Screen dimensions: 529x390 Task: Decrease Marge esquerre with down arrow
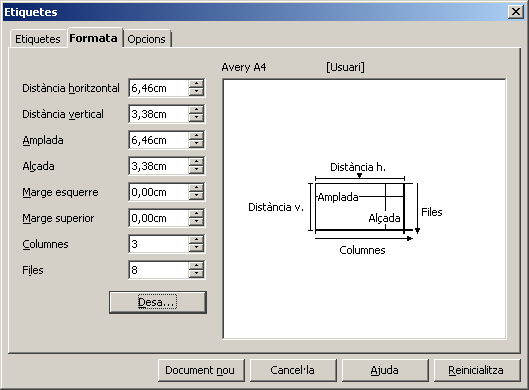click(x=196, y=196)
